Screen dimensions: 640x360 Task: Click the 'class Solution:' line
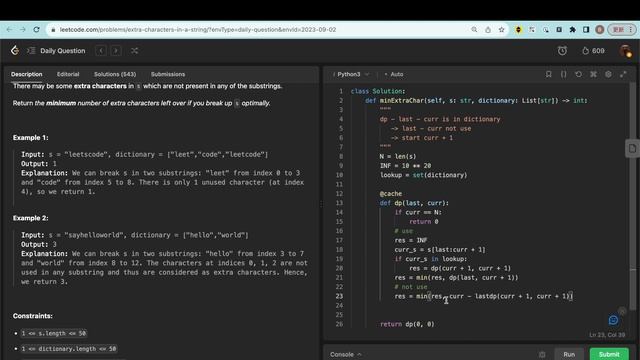tap(378, 91)
